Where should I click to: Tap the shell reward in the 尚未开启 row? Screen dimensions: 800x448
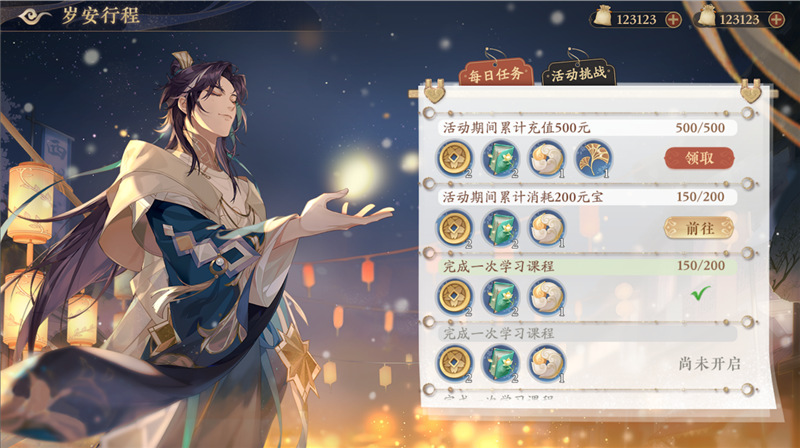pos(546,363)
